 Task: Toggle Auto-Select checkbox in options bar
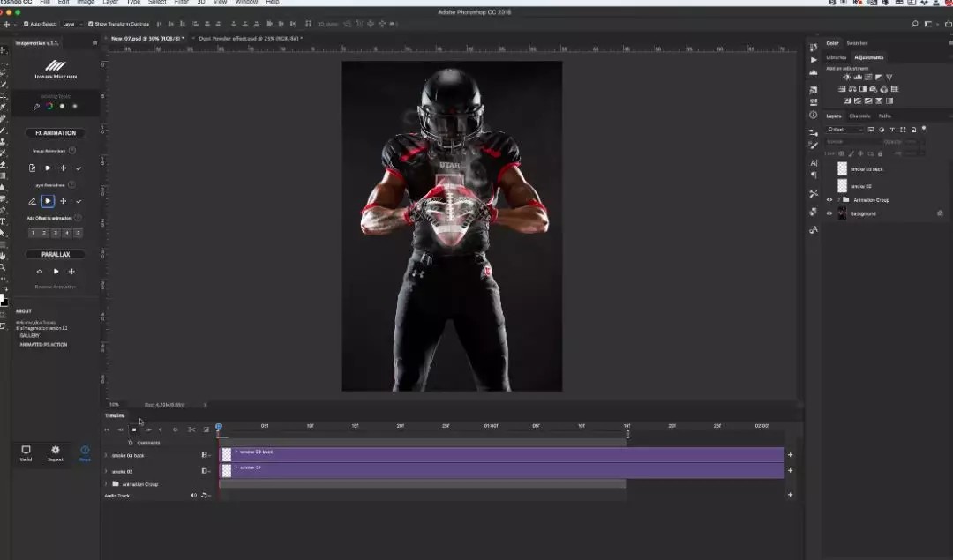(26, 24)
